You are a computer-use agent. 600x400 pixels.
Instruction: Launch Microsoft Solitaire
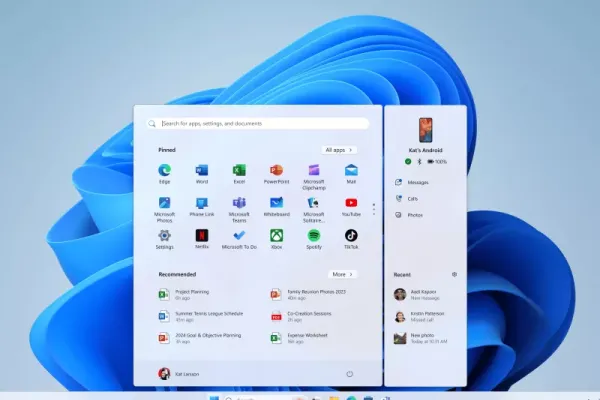(x=314, y=209)
